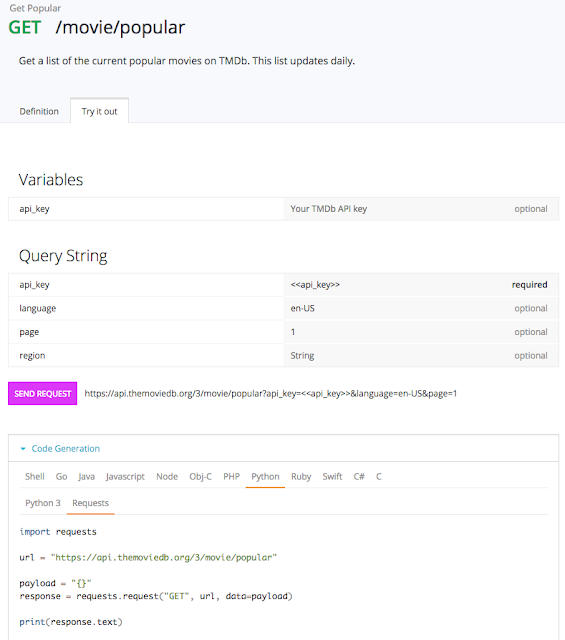This screenshot has height=640, width=565.
Task: Click the response = requests.request code line
Action: (x=156, y=596)
